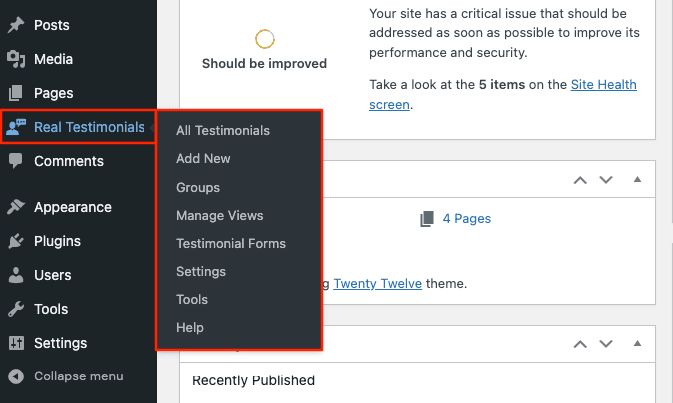Click the Real Testimonials menu icon
The width and height of the screenshot is (673, 403).
coord(16,127)
